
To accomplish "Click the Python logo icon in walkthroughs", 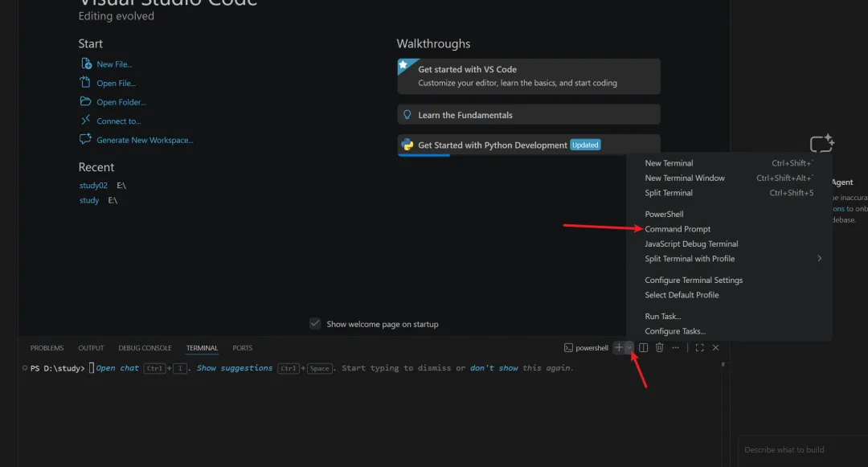I will pyautogui.click(x=407, y=145).
